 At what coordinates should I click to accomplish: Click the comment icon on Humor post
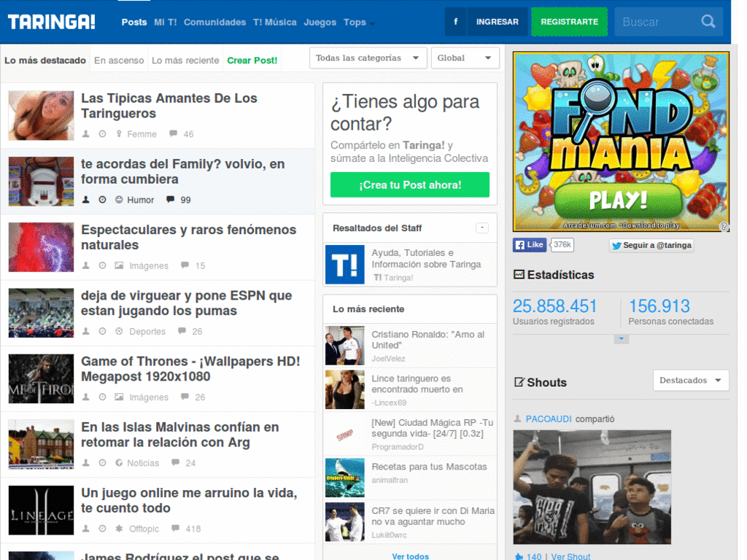(x=170, y=200)
